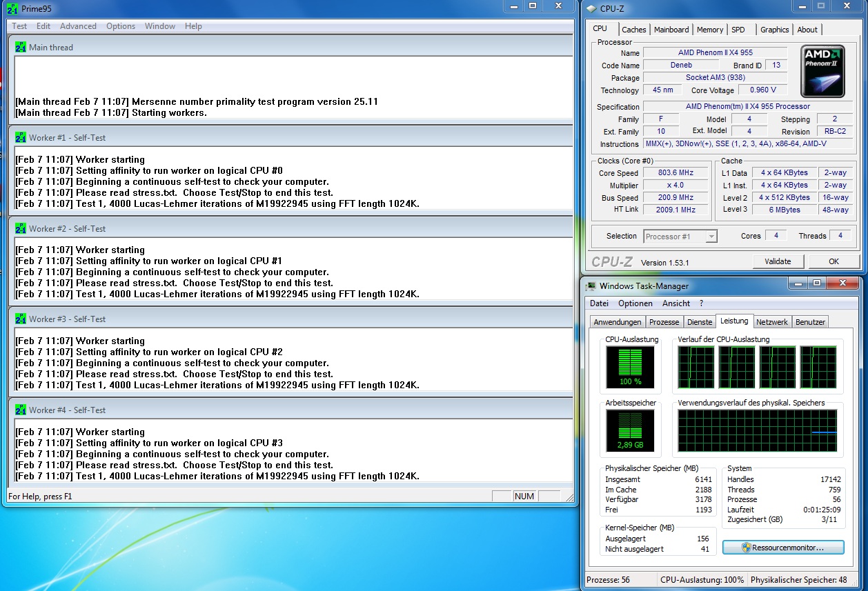Open the Test menu in Prime95

point(20,26)
